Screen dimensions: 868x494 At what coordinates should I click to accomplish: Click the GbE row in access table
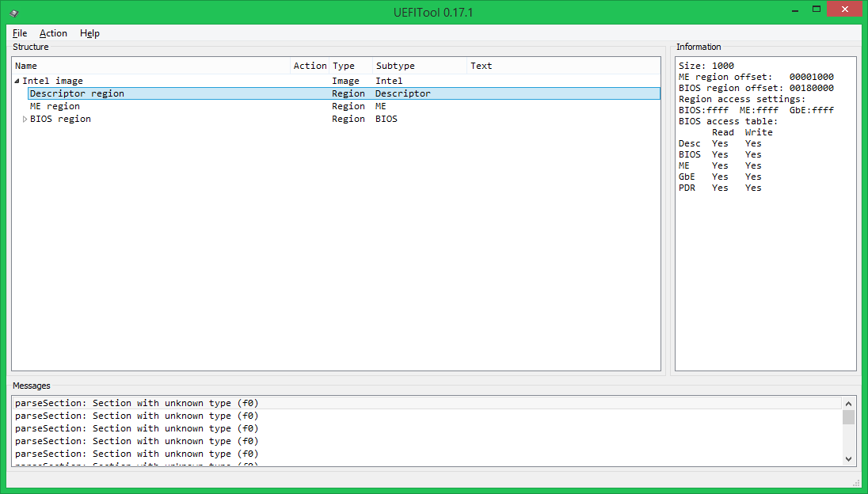720,177
